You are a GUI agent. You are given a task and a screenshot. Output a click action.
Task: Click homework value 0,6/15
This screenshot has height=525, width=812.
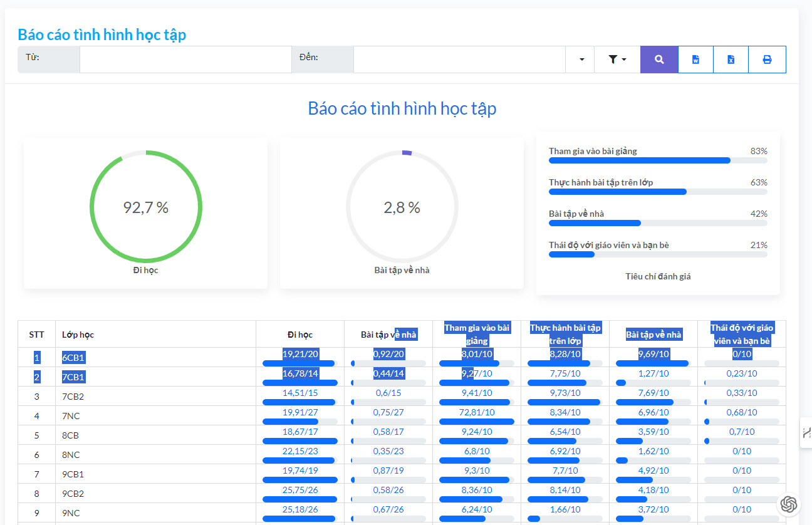(388, 393)
